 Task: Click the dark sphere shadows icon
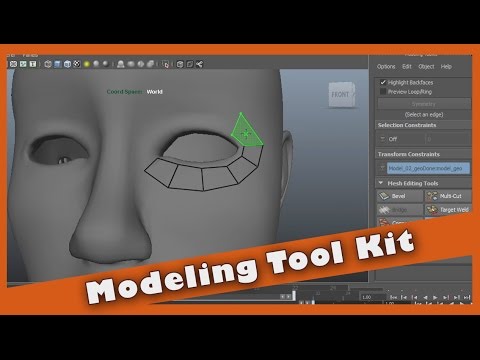106,64
